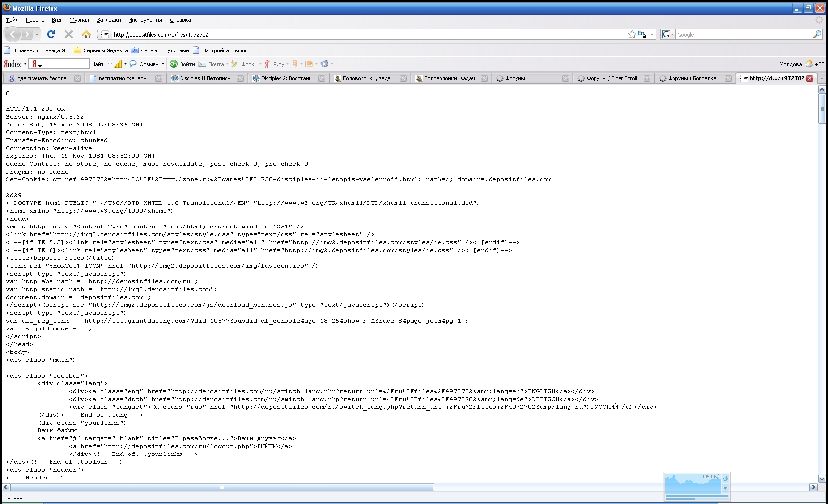Expand the Отзывы dropdown arrow
Viewport: 828px width, 504px height.
[x=163, y=64]
